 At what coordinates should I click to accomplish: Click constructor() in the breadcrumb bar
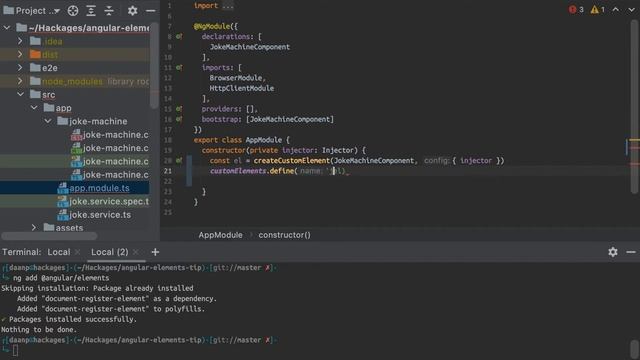(284, 235)
